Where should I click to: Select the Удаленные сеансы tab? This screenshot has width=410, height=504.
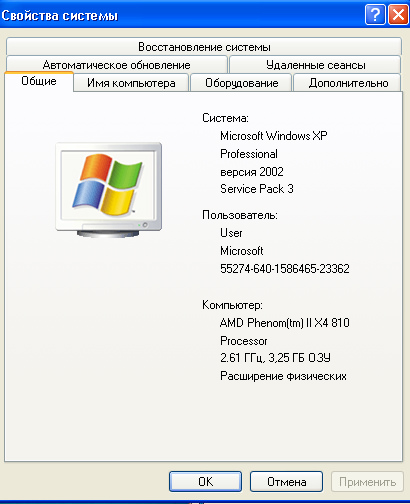315,64
